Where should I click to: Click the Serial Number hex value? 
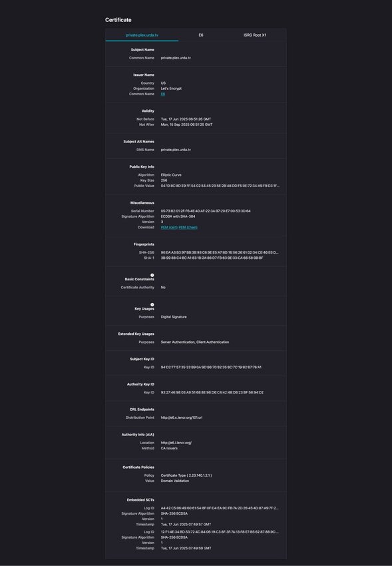tap(206, 211)
